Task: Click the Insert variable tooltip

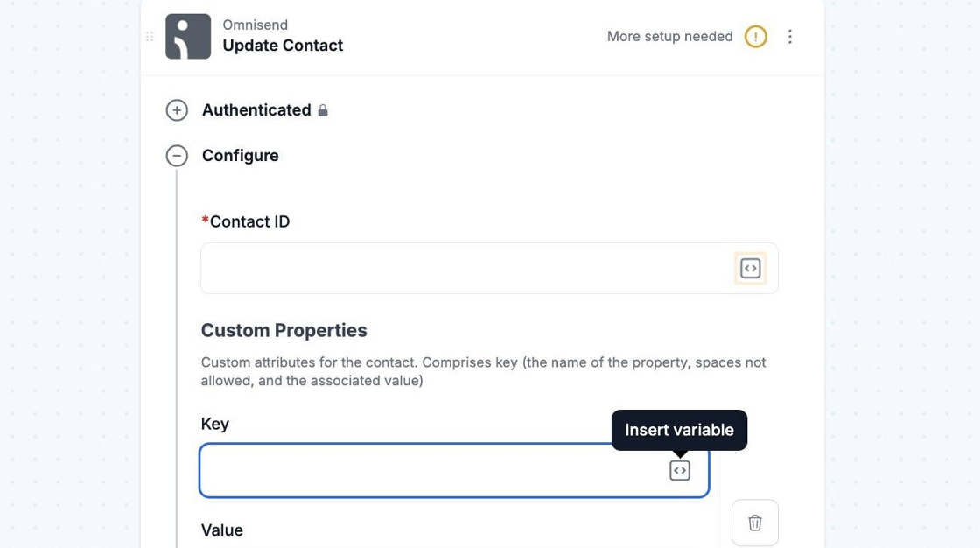Action: click(x=679, y=430)
